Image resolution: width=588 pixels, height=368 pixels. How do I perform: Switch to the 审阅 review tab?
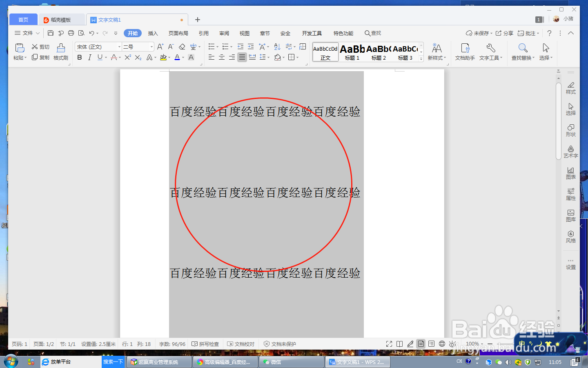224,34
